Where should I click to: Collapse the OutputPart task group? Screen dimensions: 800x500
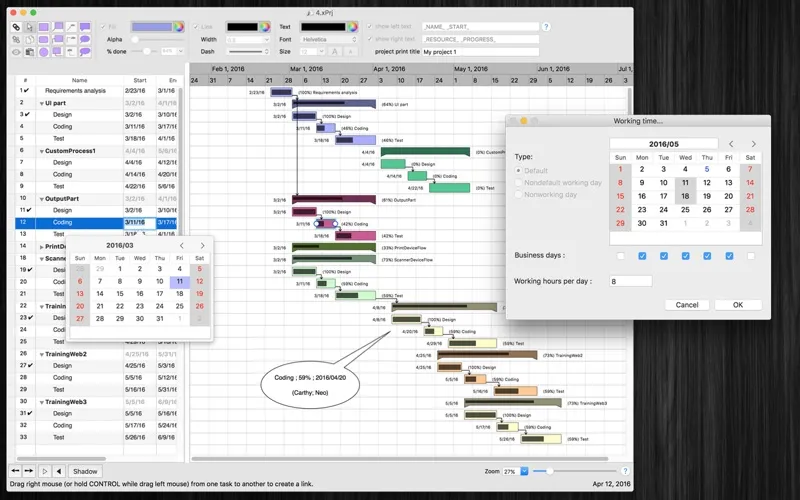(42, 199)
